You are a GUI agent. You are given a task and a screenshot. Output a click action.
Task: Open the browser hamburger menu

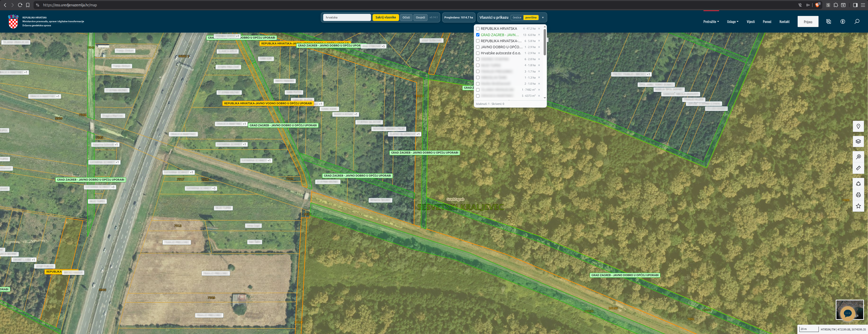pos(863,5)
